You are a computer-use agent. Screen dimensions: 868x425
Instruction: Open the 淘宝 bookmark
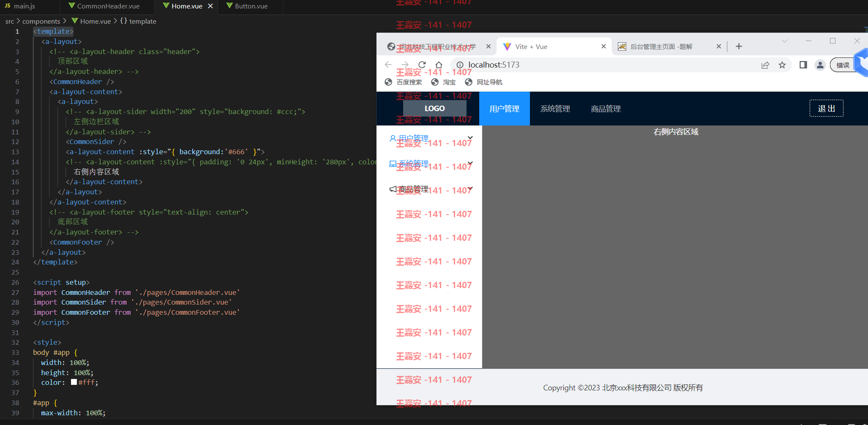pyautogui.click(x=443, y=82)
